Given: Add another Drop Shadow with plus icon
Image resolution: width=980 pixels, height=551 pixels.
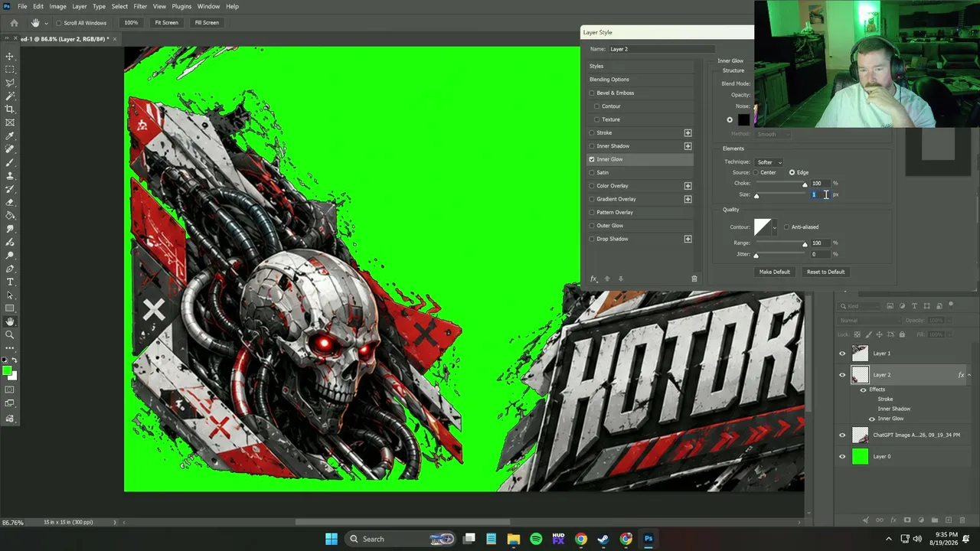Looking at the screenshot, I should point(688,239).
